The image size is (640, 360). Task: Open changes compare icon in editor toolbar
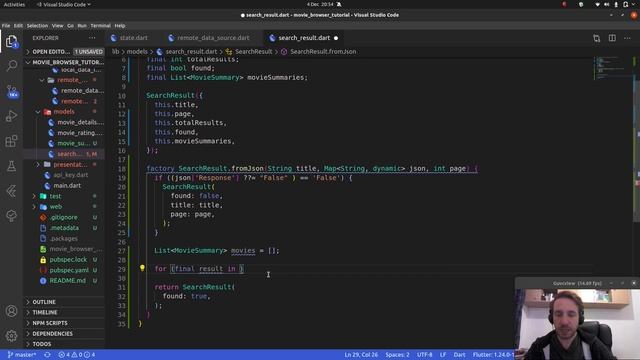pos(596,38)
